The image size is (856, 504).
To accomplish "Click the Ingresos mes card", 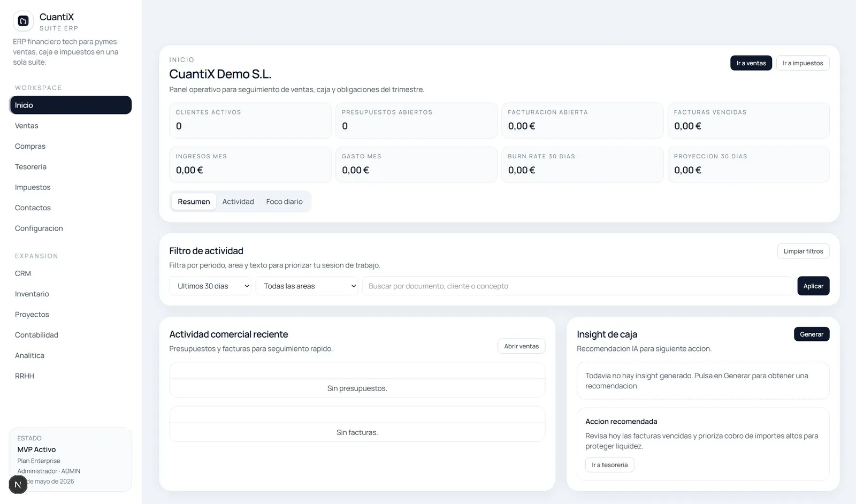I will [250, 165].
